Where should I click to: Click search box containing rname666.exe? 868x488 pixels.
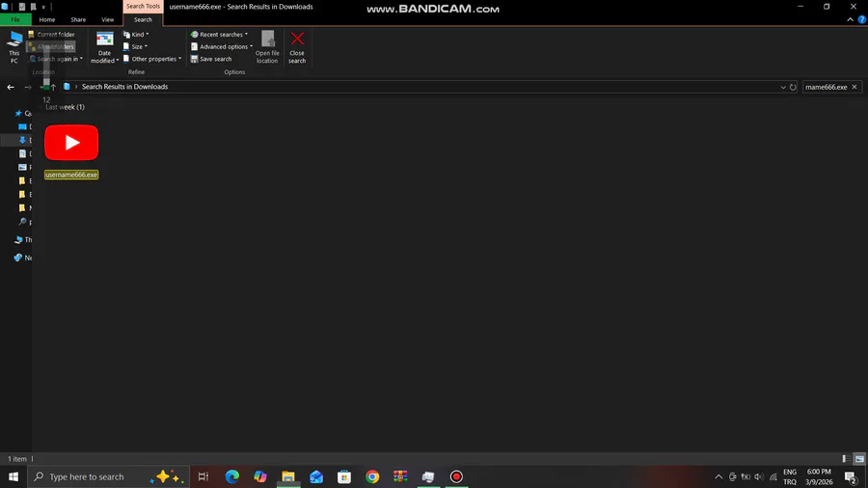tap(827, 87)
